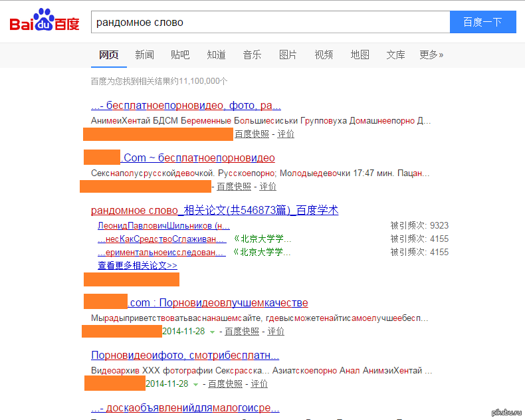
Task: Click 评价 under the second search result
Action: click(268, 187)
